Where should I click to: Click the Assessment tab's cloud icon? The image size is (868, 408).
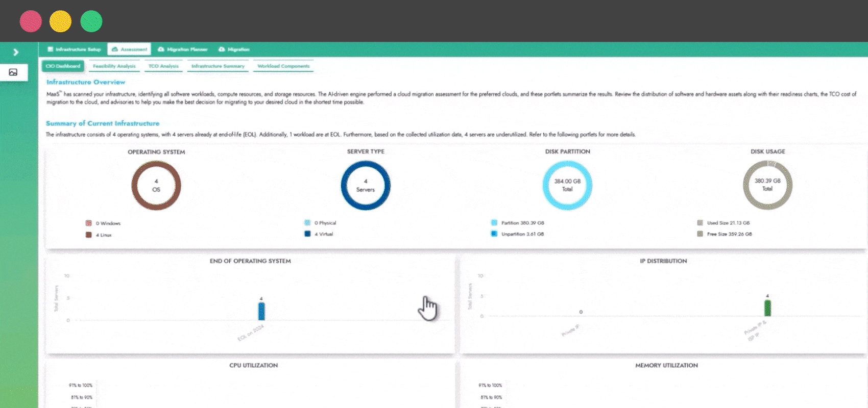pyautogui.click(x=115, y=49)
